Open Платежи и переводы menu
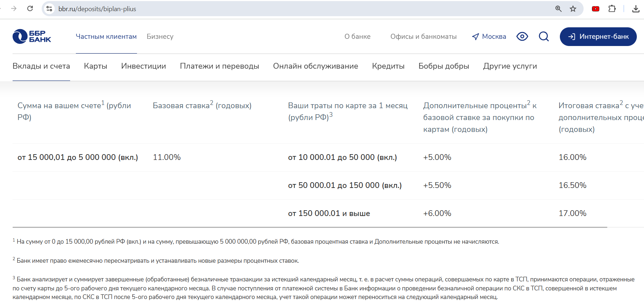This screenshot has height=308, width=644. pos(219,66)
